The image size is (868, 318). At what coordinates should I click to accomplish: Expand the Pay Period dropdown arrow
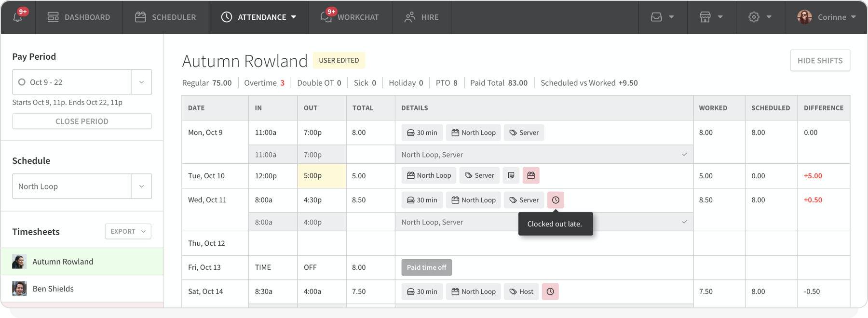click(141, 82)
